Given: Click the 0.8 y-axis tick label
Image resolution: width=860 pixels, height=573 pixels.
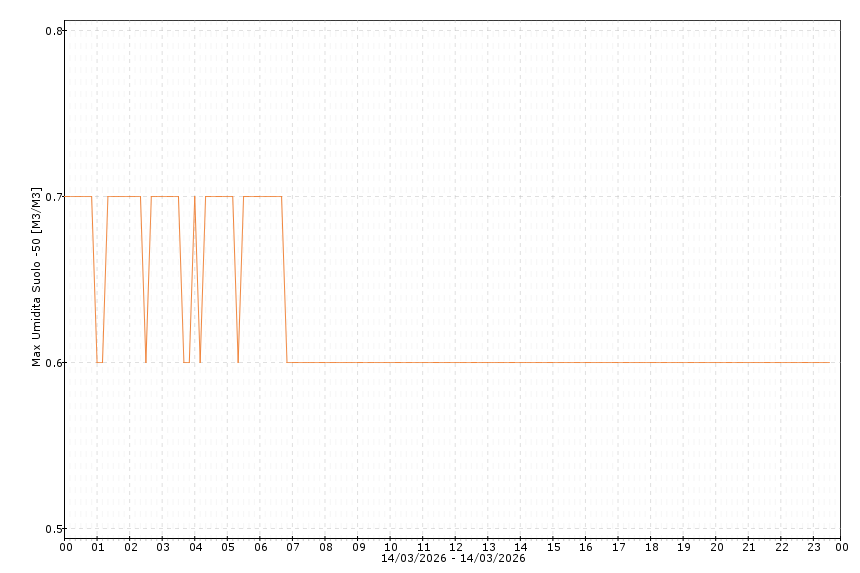Looking at the screenshot, I should pyautogui.click(x=54, y=31).
